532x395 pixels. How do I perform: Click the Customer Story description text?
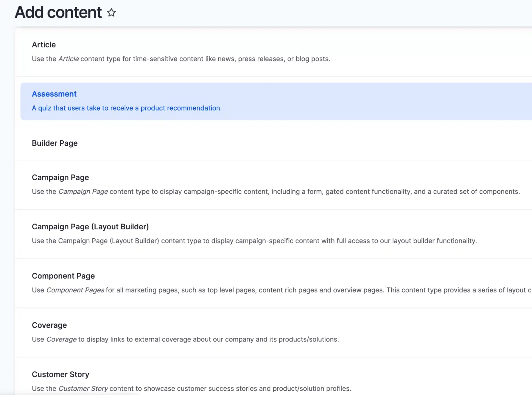click(191, 389)
